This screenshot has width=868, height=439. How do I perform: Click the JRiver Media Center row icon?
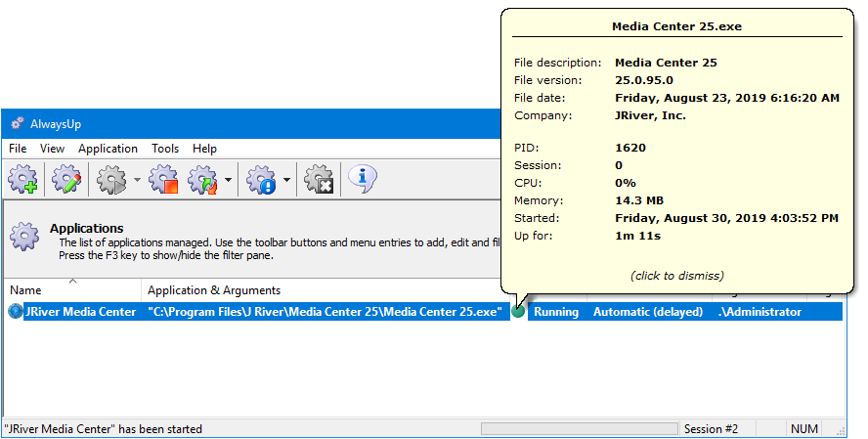click(x=16, y=312)
